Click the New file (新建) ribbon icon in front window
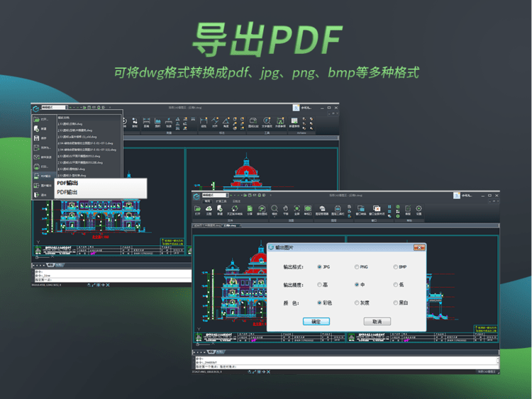The image size is (532, 399). click(x=220, y=209)
